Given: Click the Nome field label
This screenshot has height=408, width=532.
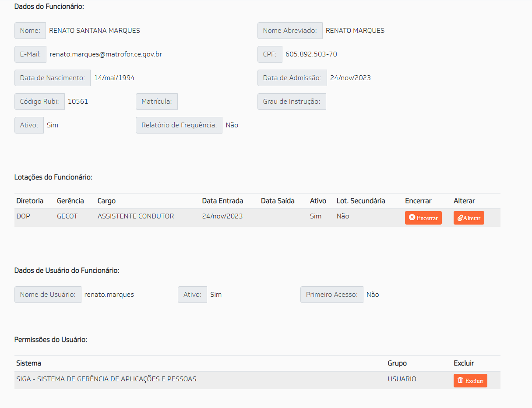Looking at the screenshot, I should (30, 31).
